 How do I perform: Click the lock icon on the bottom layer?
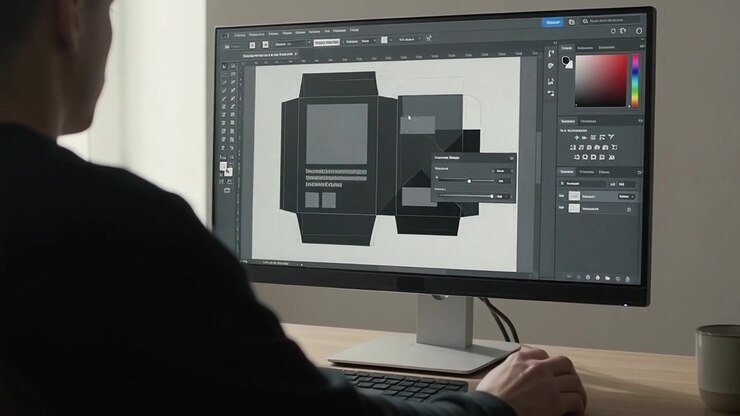[x=629, y=210]
